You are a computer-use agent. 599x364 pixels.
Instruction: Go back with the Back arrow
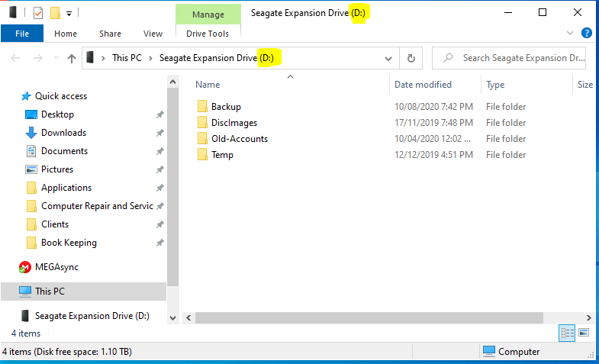(x=15, y=58)
